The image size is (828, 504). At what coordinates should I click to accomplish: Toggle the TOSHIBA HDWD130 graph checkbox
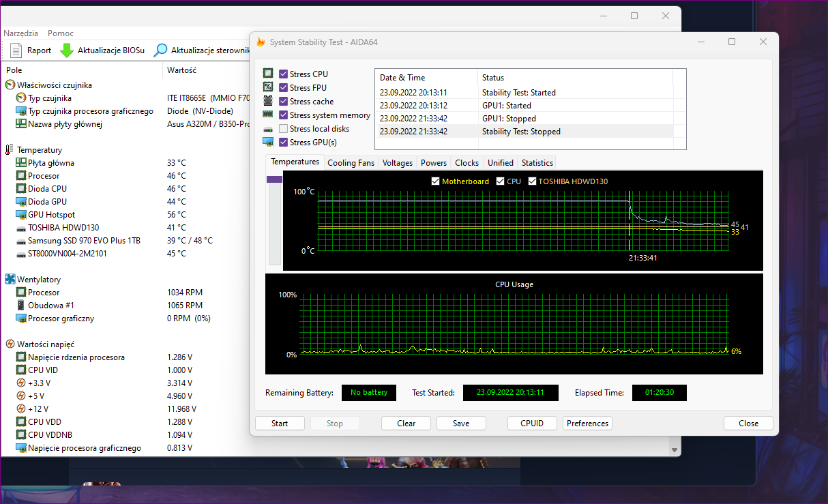(x=533, y=181)
